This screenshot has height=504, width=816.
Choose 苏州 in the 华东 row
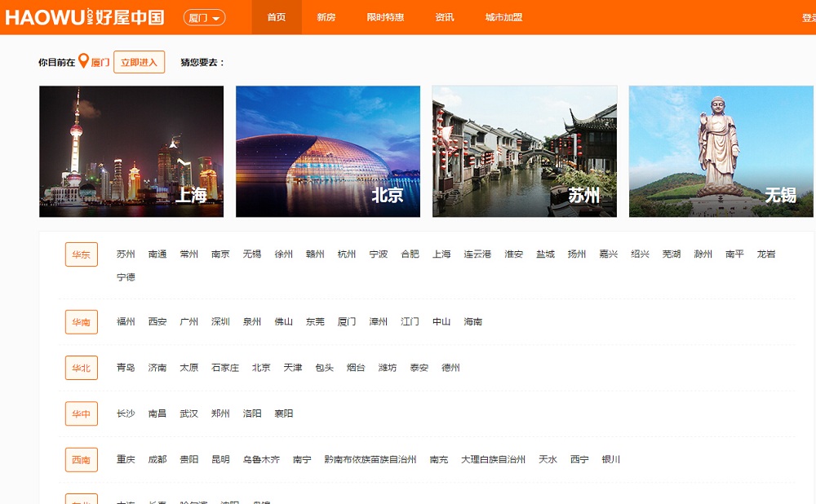click(126, 254)
